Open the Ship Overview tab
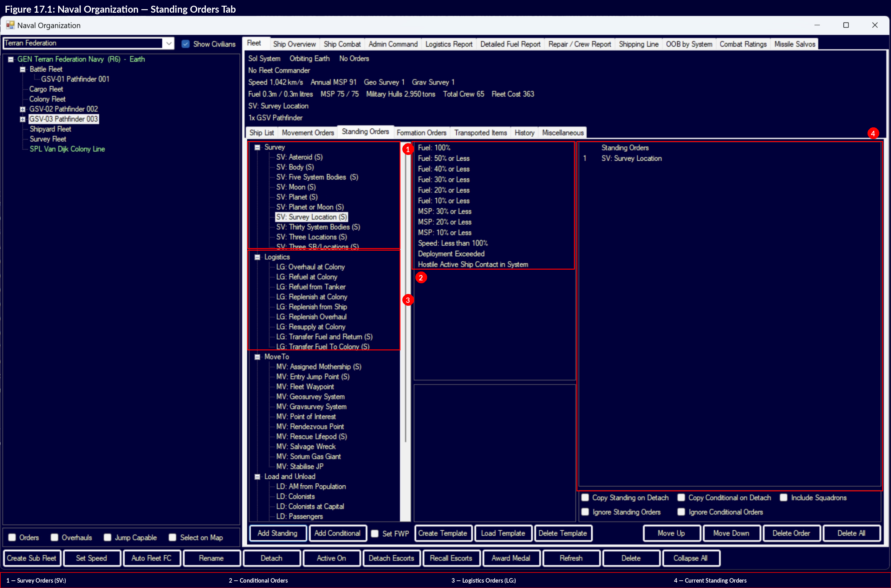Viewport: 891px width, 588px height. pyautogui.click(x=294, y=44)
